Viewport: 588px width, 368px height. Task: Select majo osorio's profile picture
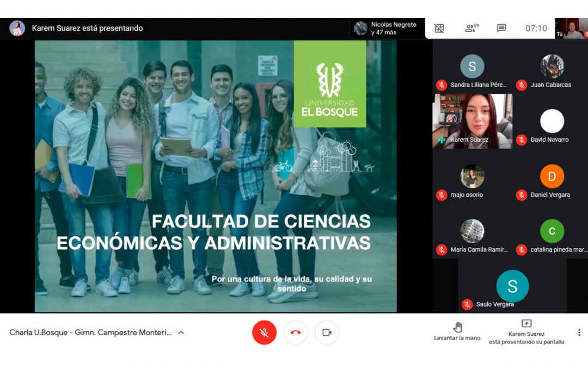pos(472,176)
